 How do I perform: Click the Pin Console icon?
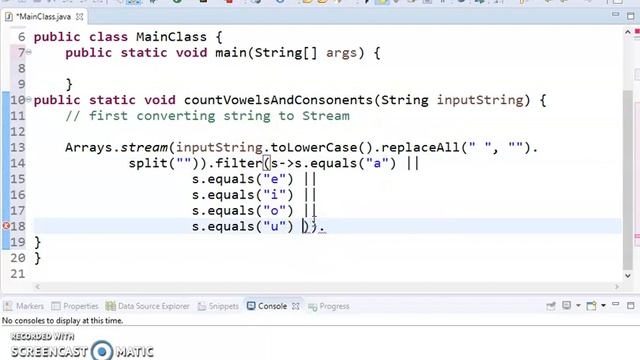coord(551,305)
